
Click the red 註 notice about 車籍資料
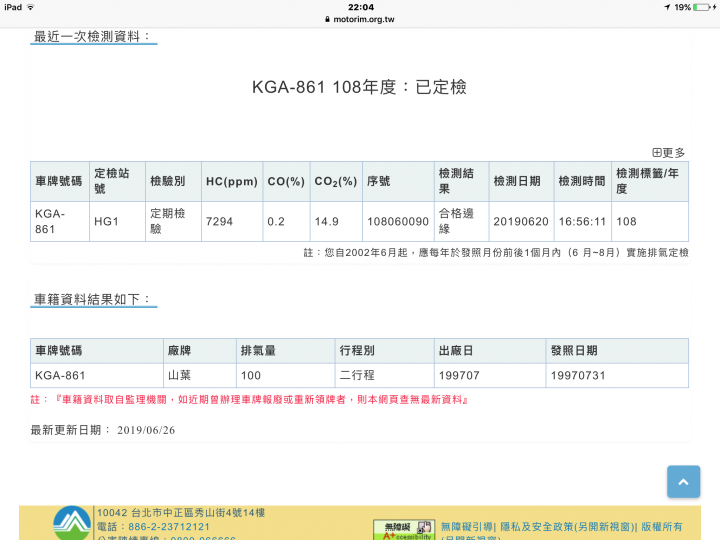click(249, 399)
